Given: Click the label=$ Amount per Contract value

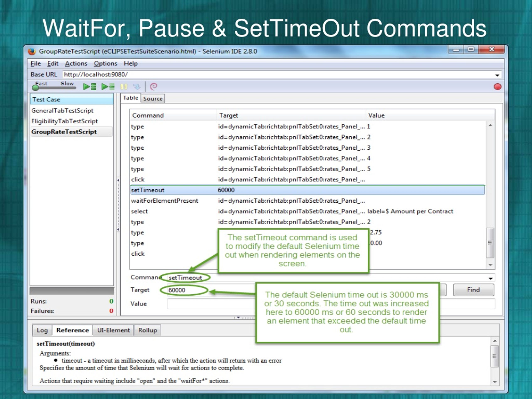Looking at the screenshot, I should (410, 211).
